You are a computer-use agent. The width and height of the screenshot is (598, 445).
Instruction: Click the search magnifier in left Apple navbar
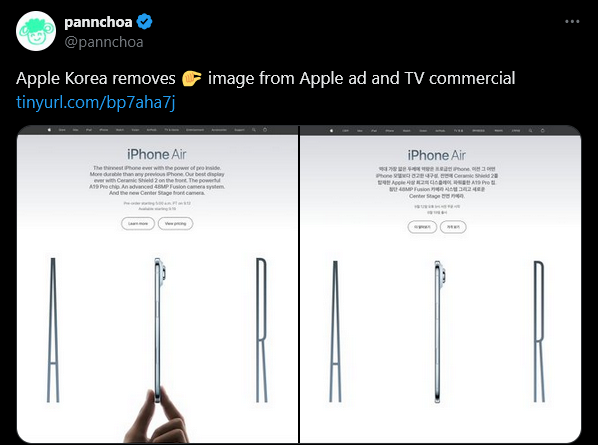[254, 130]
